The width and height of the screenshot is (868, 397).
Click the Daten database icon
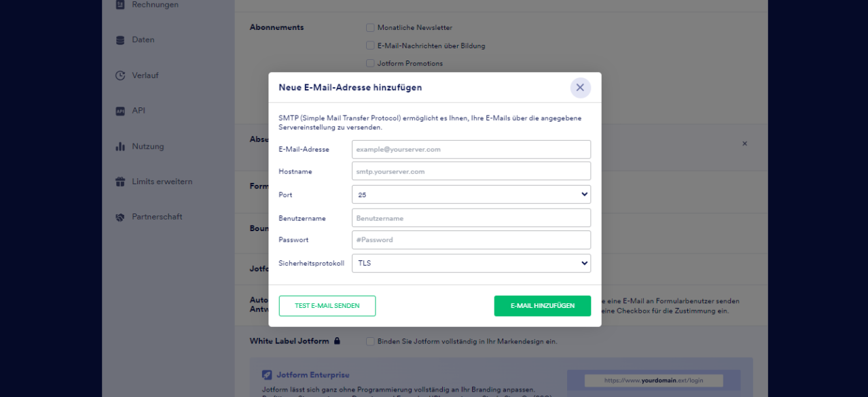(120, 40)
